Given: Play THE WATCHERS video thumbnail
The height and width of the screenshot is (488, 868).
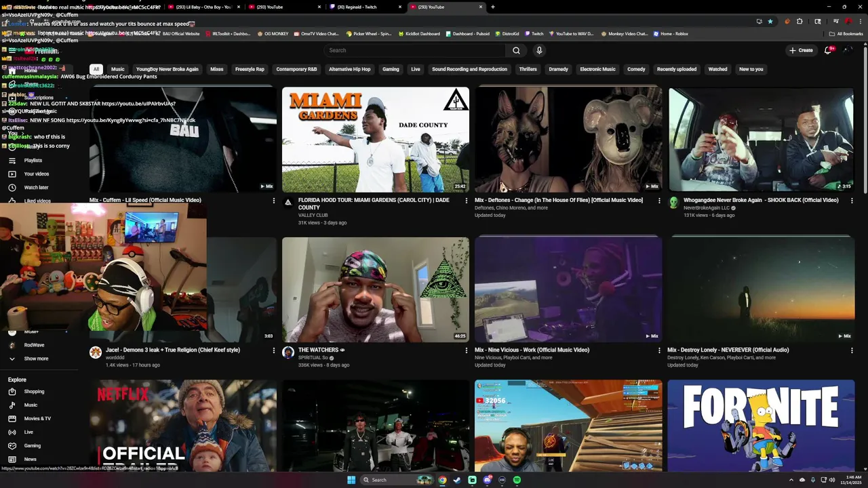Looking at the screenshot, I should click(x=375, y=289).
